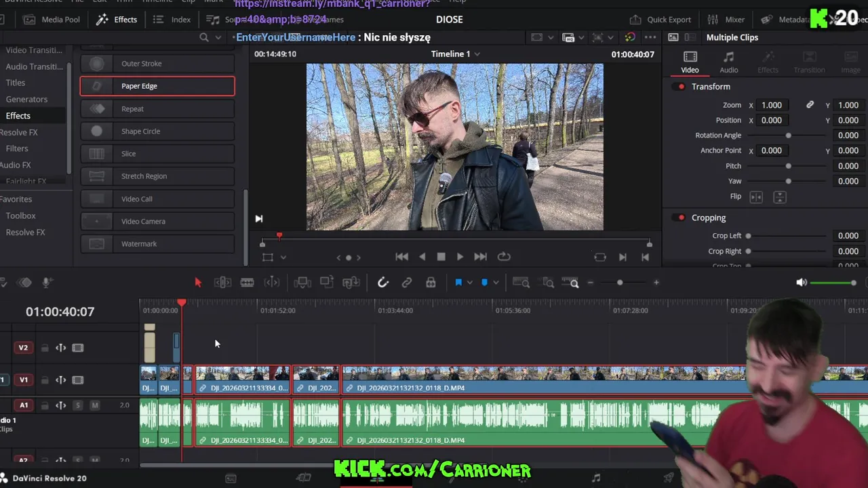Toggle linked selection
868x488 pixels.
pos(407,283)
